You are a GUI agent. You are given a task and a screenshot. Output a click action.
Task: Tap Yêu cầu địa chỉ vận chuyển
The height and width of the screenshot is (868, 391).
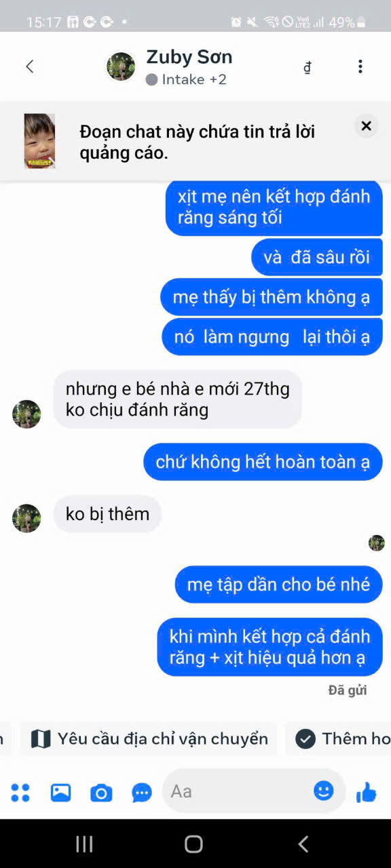click(x=149, y=738)
